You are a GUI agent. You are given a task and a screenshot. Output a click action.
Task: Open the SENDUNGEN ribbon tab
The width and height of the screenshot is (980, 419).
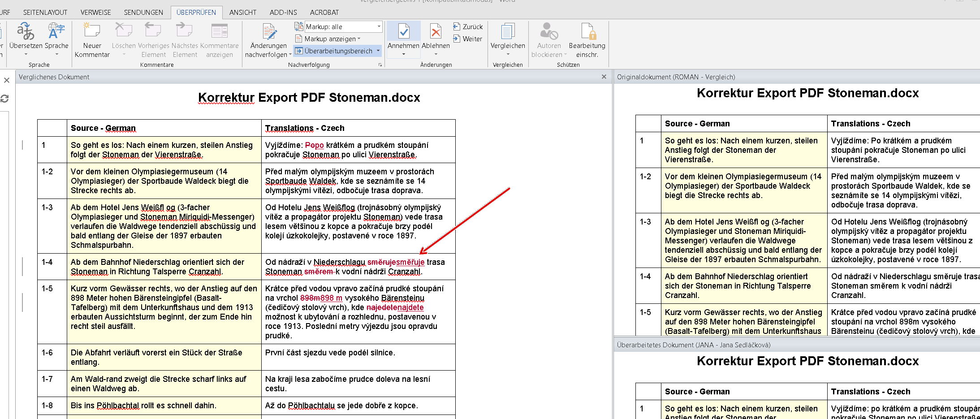[144, 13]
